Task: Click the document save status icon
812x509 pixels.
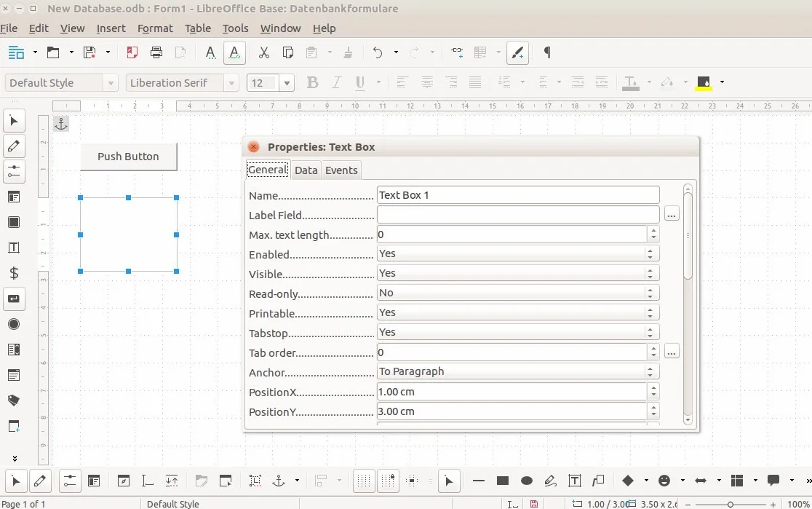Action: (534, 504)
